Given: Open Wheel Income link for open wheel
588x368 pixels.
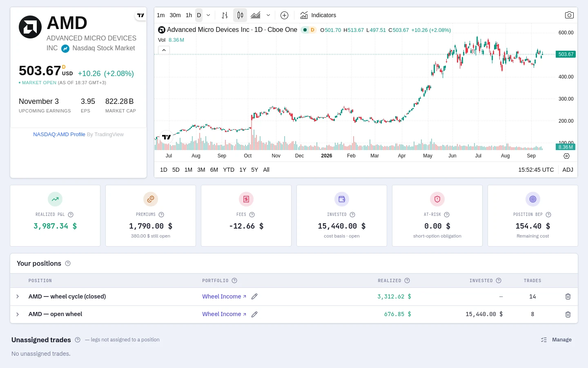Looking at the screenshot, I should (224, 314).
